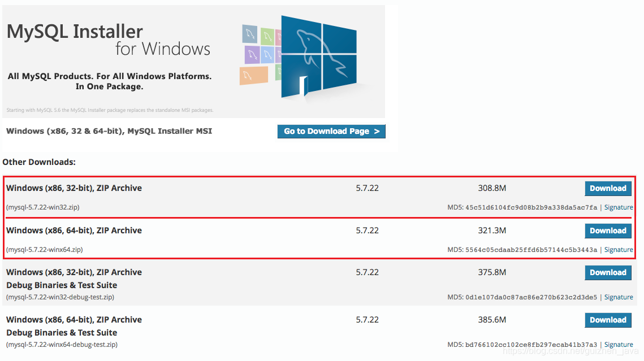The image size is (644, 361).
Task: Click the 375.8M file size value
Action: [x=492, y=272]
